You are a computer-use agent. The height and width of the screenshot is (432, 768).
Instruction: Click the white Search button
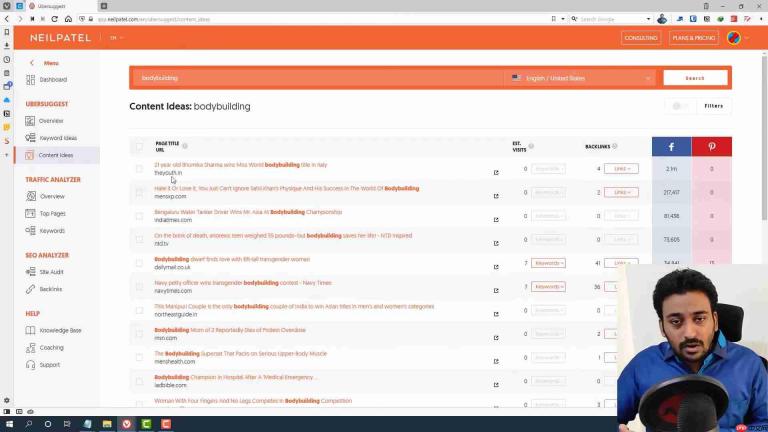click(695, 78)
